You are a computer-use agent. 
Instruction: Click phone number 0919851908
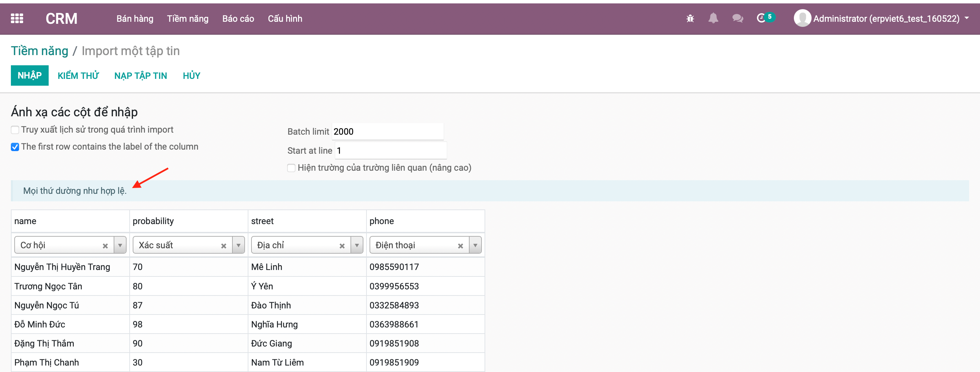pyautogui.click(x=425, y=343)
